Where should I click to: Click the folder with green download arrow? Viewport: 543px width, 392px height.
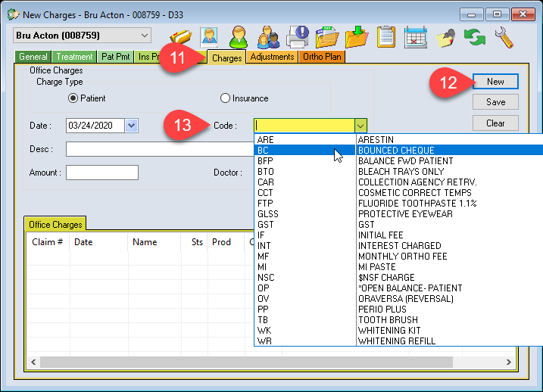tap(357, 37)
